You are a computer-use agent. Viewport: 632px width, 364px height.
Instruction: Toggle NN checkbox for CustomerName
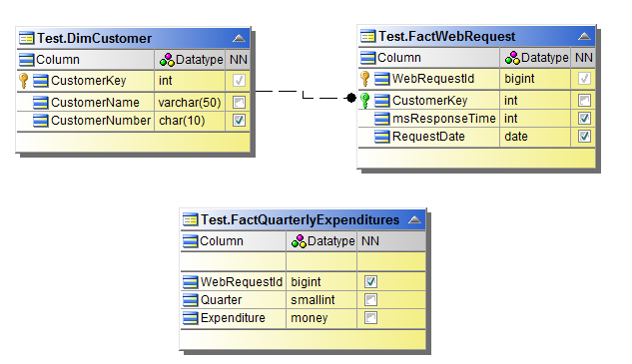coord(239,103)
